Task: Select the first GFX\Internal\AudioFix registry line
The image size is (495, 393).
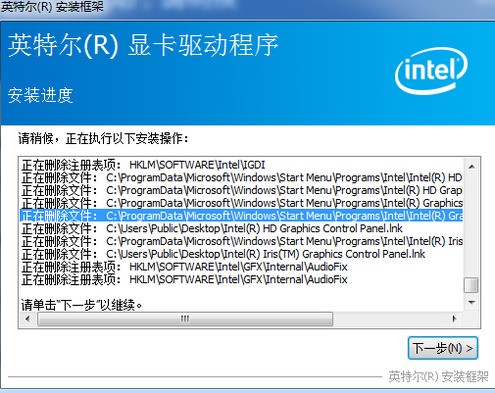Action: tap(184, 267)
